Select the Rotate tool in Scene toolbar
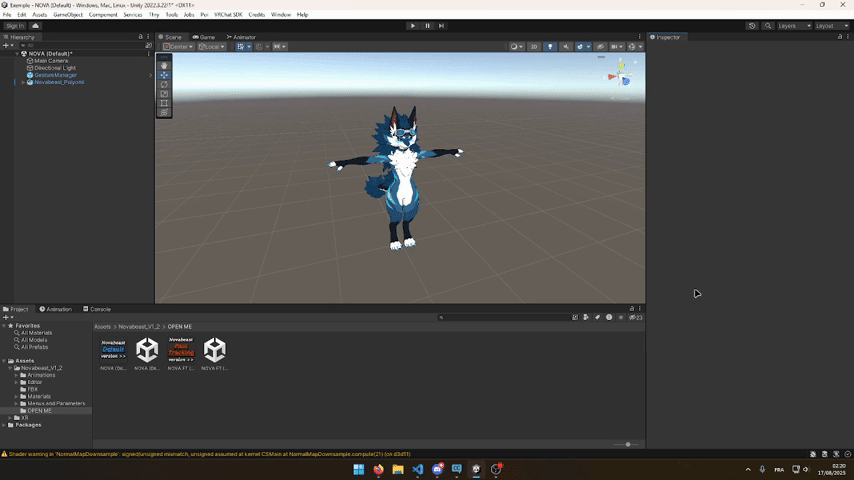Screen dimensions: 854x480 pyautogui.click(x=164, y=85)
